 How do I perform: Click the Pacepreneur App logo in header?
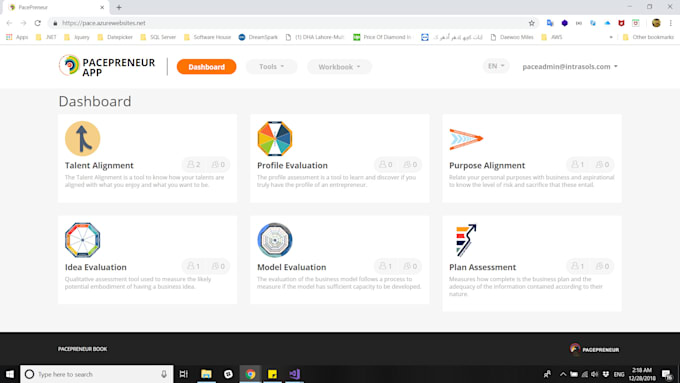pyautogui.click(x=107, y=66)
